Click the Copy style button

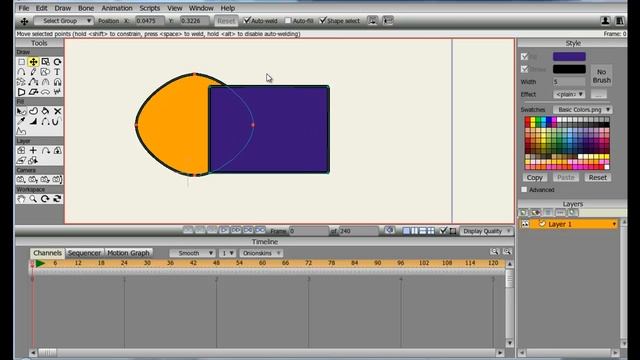534,178
